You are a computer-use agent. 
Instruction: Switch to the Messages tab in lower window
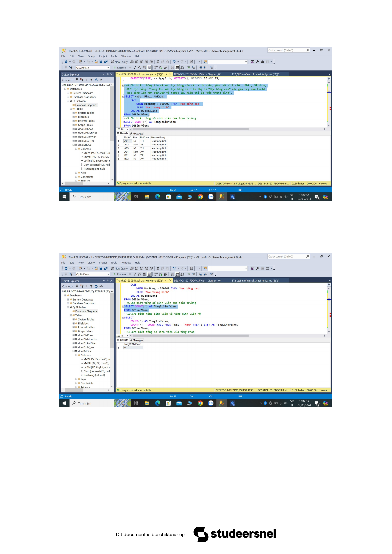pyautogui.click(x=137, y=340)
